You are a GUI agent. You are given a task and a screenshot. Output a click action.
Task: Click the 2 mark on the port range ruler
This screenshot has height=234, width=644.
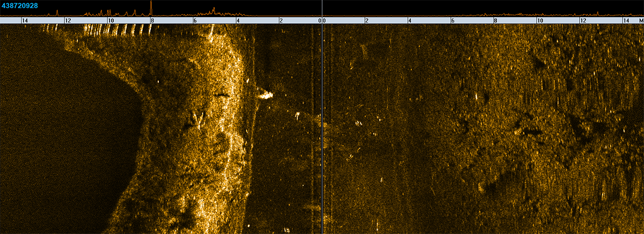tap(281, 20)
